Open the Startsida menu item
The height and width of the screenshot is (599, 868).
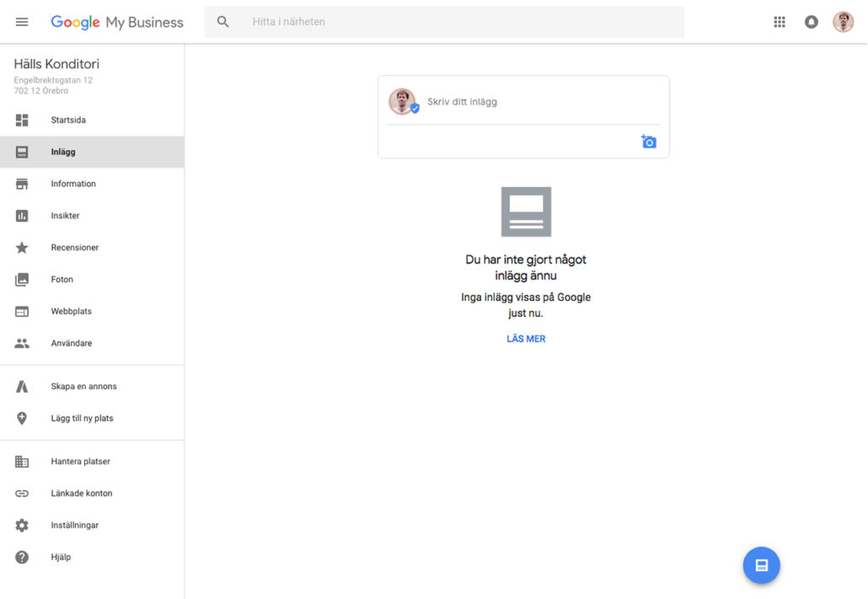click(x=92, y=120)
